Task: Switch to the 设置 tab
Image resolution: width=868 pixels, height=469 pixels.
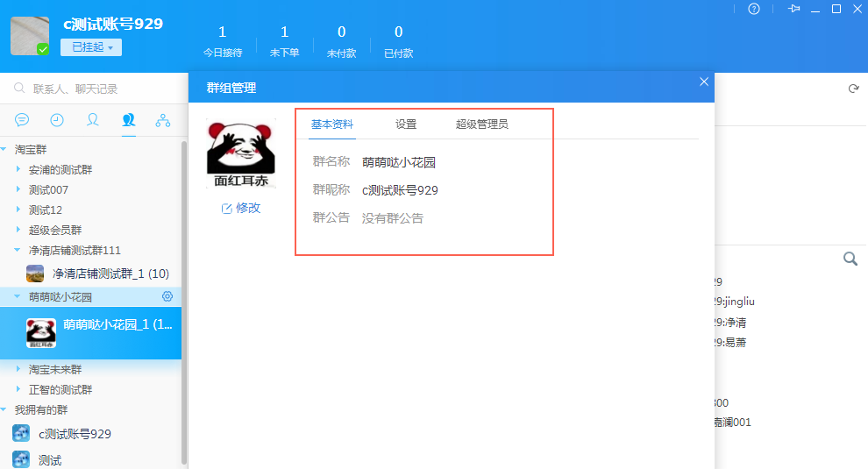Action: point(406,124)
